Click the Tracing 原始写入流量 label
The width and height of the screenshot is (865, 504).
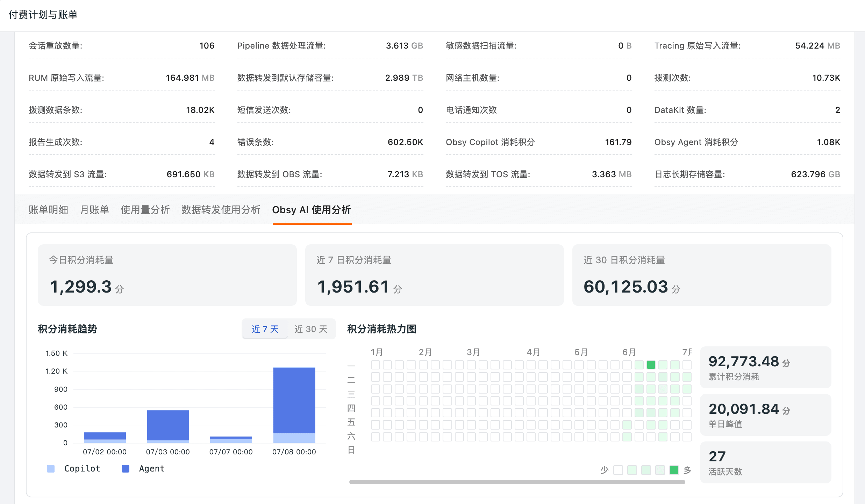coord(698,46)
